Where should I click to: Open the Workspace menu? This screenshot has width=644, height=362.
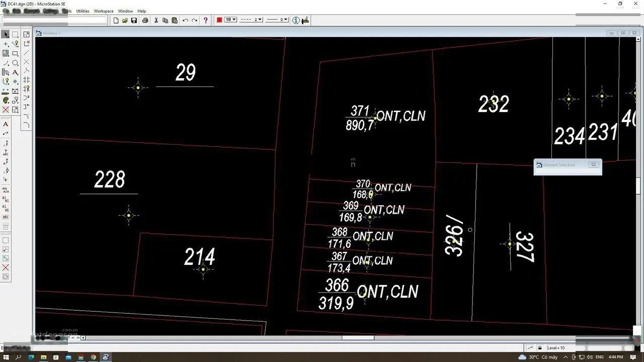[x=104, y=11]
